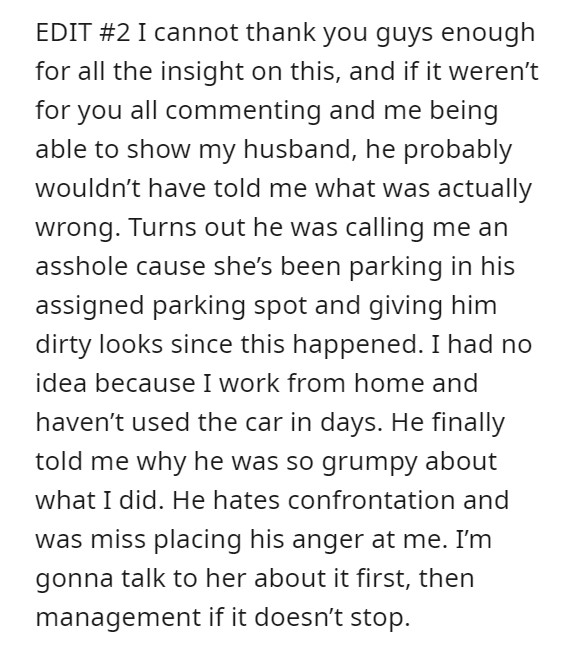The image size is (562, 651).
Task: Click the word 'idea' at line start
Action: coord(61,384)
